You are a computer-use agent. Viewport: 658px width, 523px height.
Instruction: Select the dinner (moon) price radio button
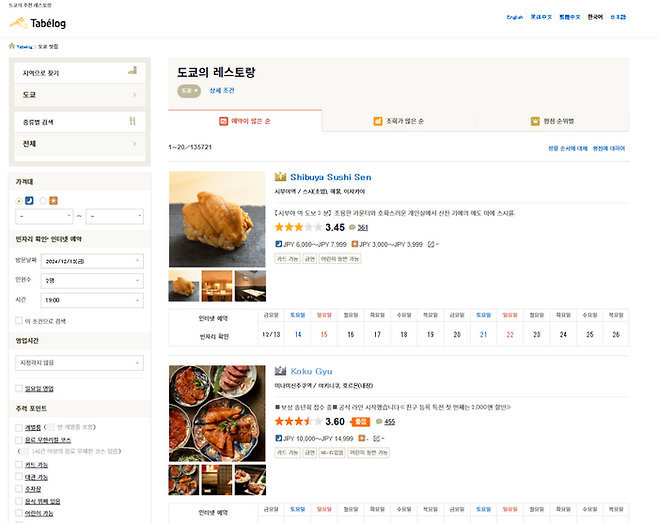point(20,200)
